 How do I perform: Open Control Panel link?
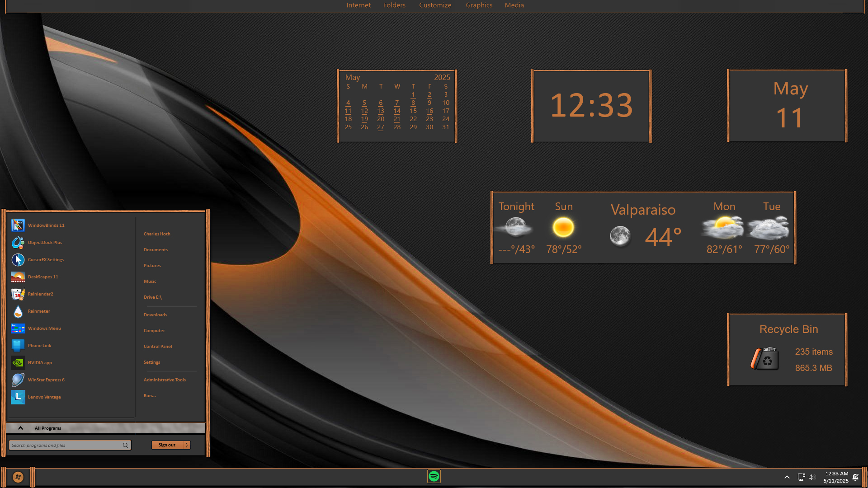[158, 347]
